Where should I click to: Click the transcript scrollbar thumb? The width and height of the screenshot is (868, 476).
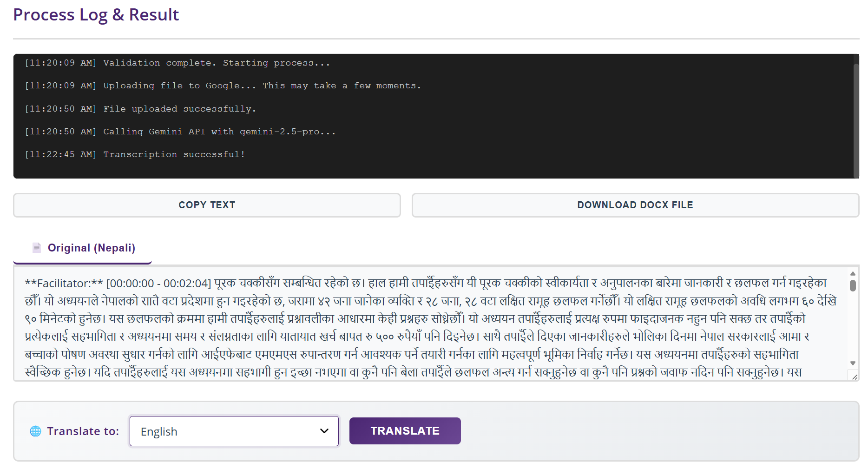853,285
